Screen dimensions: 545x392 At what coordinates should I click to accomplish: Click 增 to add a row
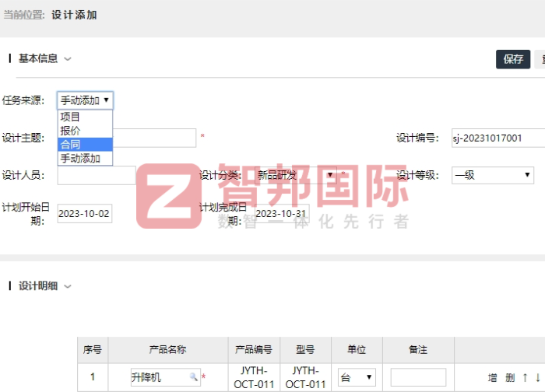click(x=492, y=378)
